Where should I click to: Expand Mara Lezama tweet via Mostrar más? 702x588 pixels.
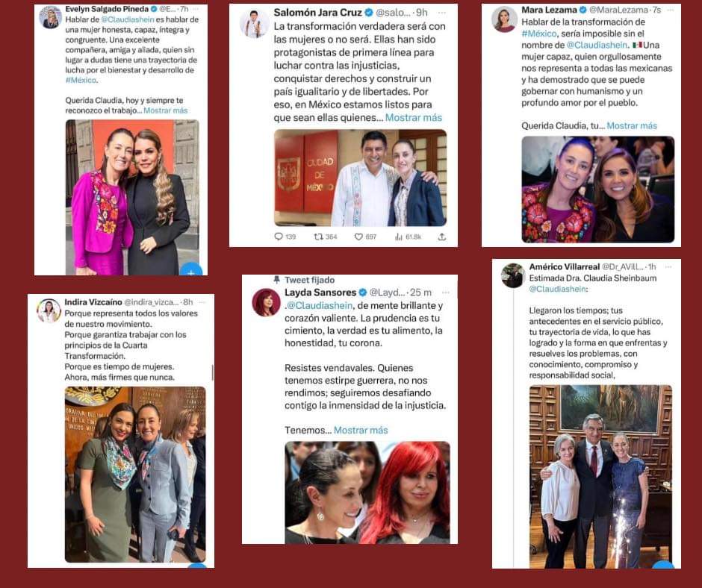coord(632,126)
